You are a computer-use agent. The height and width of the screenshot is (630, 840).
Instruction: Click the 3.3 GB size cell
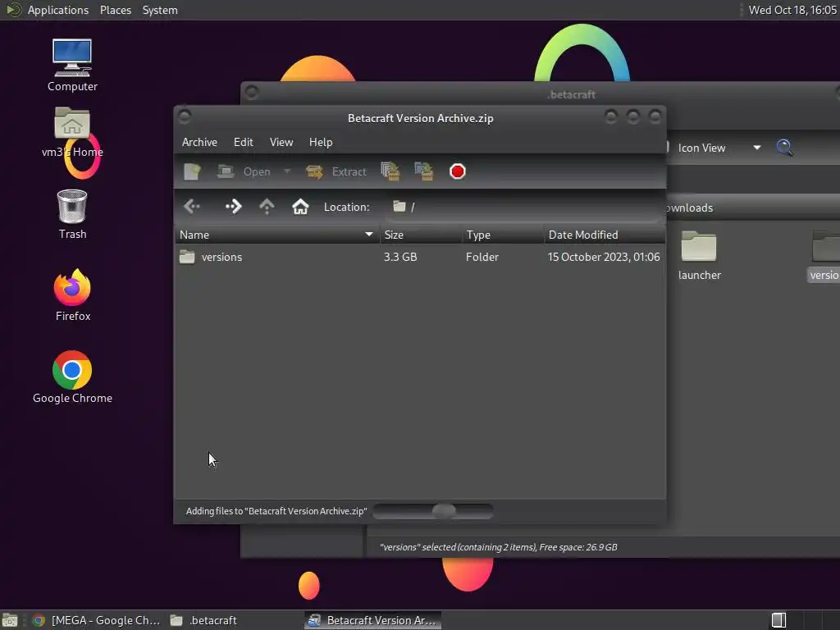point(400,257)
